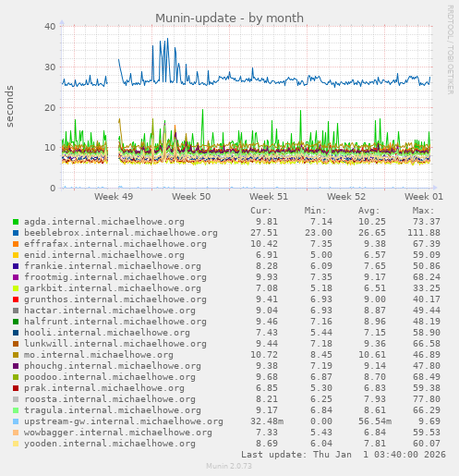Select the hooli.internal.michaelhowe.org label

tap(107, 333)
